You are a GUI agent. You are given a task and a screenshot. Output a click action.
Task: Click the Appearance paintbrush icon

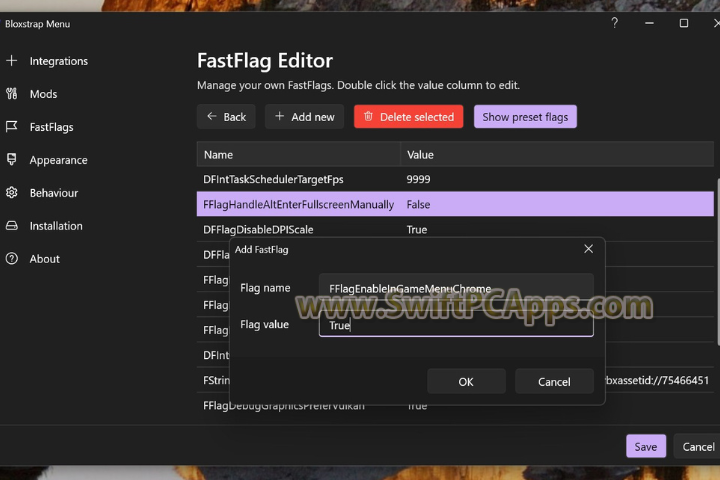12,159
